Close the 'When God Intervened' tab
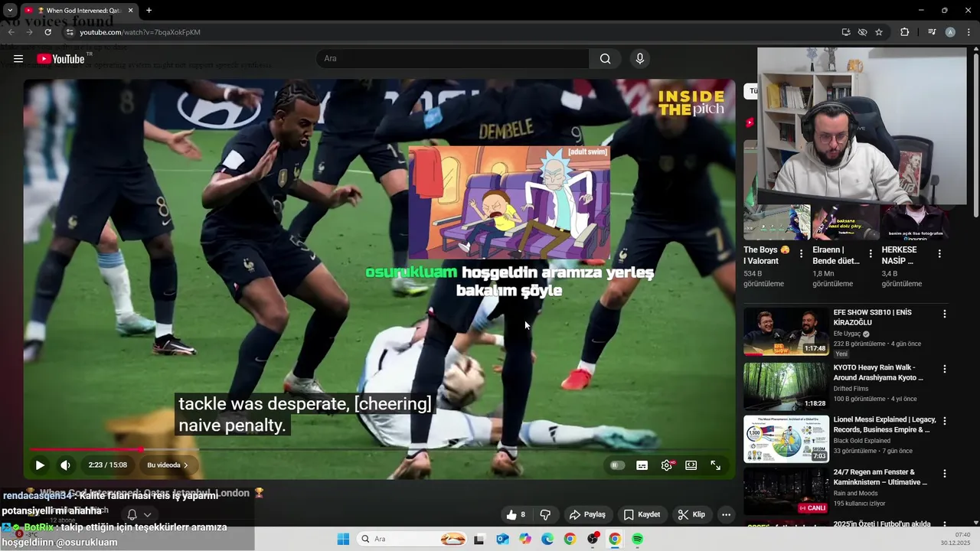The width and height of the screenshot is (980, 551). coord(130,11)
